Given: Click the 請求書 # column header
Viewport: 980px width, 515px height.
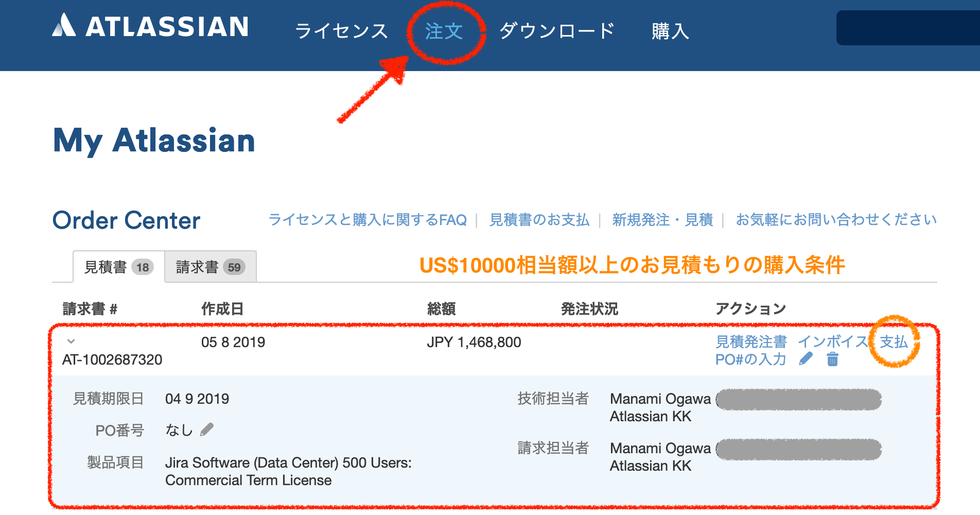Looking at the screenshot, I should tap(90, 309).
